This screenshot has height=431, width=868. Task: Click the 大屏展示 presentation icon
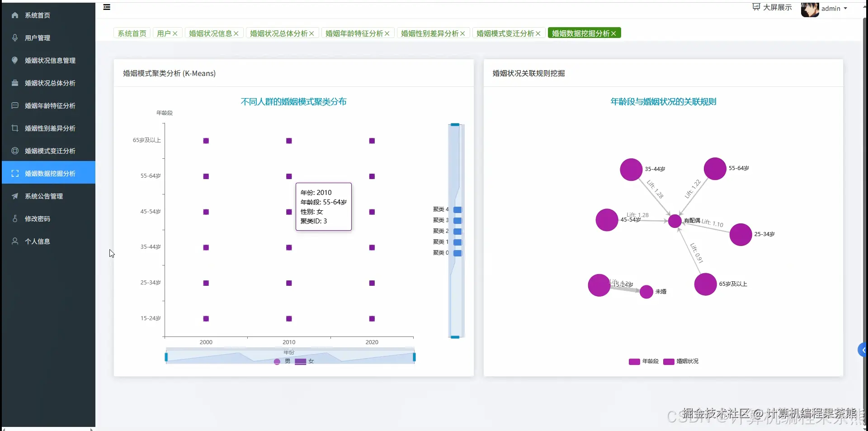pyautogui.click(x=756, y=7)
